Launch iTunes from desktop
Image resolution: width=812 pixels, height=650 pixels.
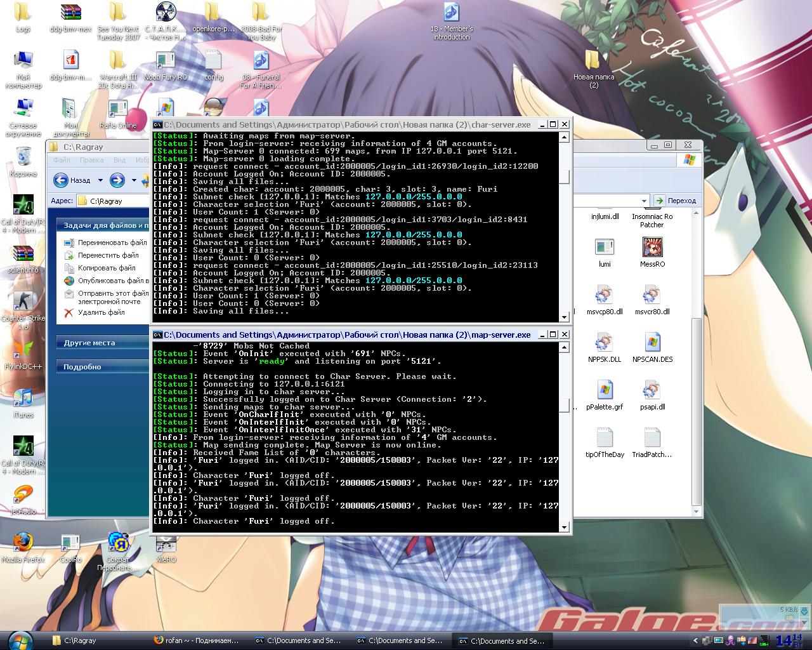23,404
